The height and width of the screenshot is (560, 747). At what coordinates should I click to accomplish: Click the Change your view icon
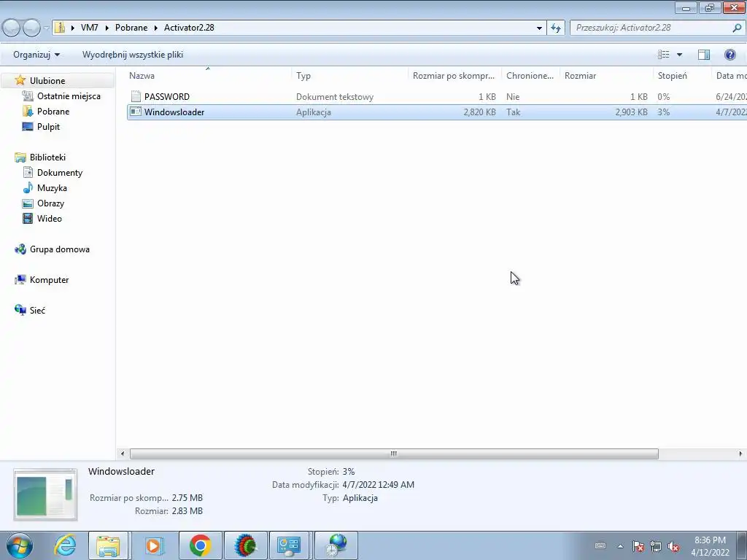[x=664, y=55]
